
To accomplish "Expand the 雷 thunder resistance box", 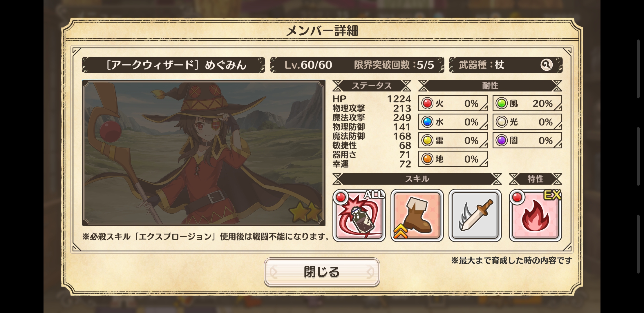I will [x=453, y=141].
